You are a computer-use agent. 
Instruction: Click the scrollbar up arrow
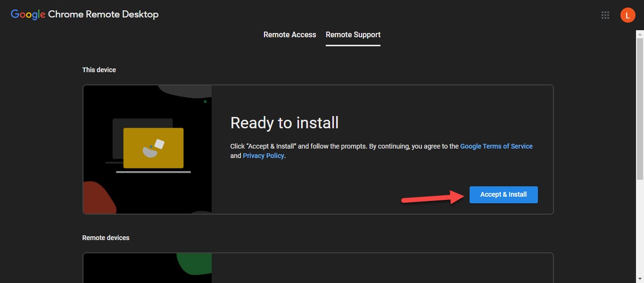640,33
